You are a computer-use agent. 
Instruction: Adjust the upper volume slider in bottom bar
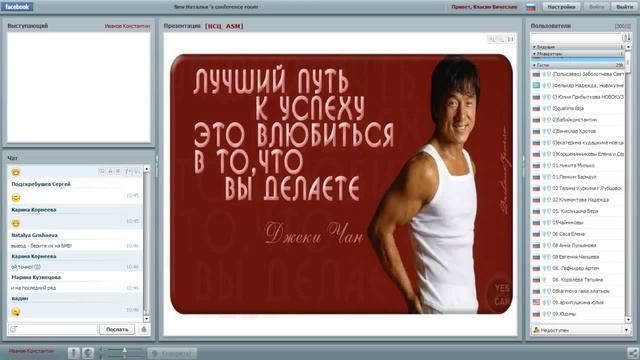tap(124, 350)
